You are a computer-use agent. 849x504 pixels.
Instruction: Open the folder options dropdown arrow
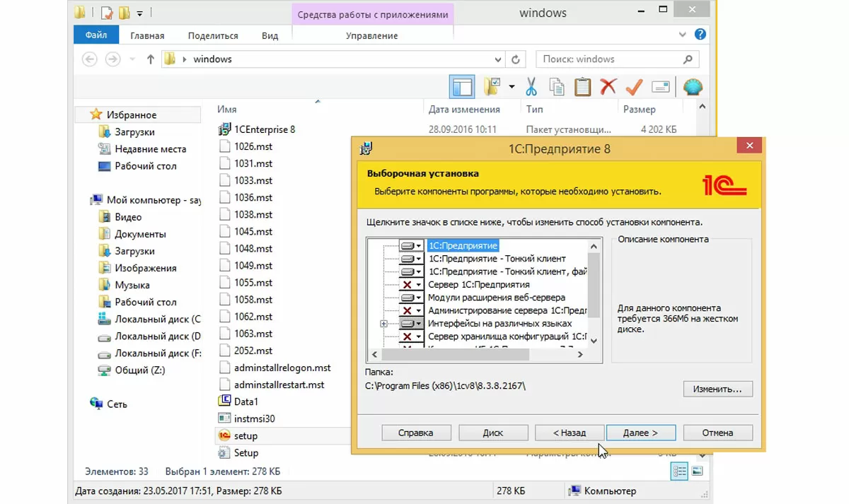tap(512, 87)
